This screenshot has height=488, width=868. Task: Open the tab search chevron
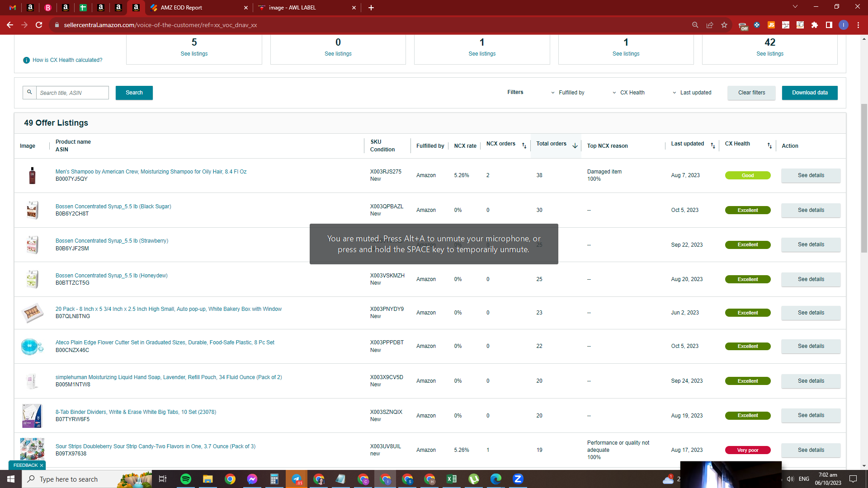795,7
